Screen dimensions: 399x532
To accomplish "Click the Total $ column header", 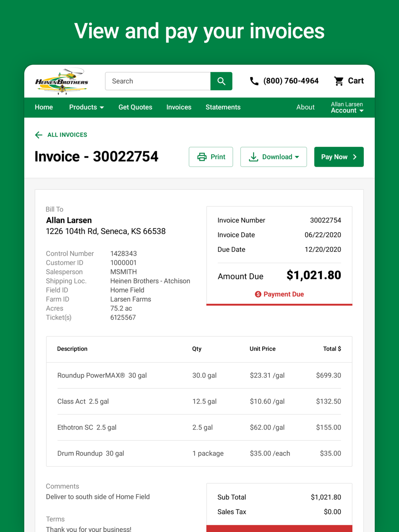I will tap(332, 349).
